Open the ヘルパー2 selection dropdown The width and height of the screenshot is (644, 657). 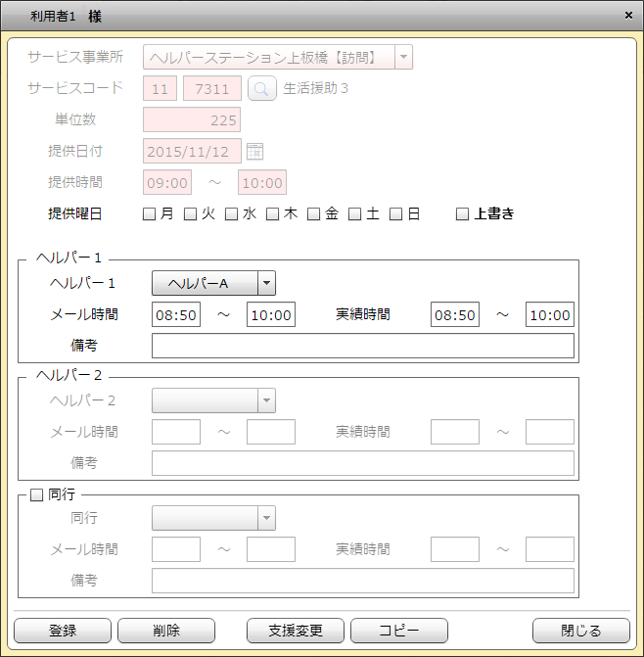(x=266, y=400)
